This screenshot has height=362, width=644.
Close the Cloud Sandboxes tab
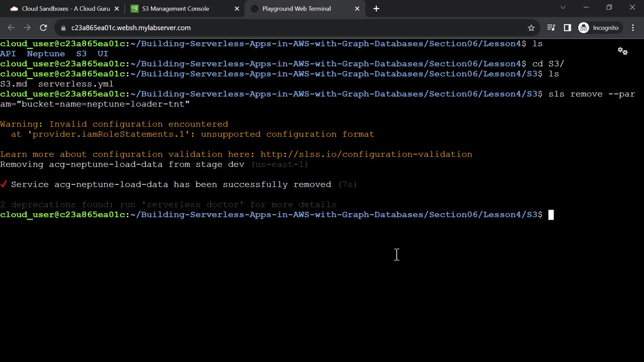(x=117, y=9)
